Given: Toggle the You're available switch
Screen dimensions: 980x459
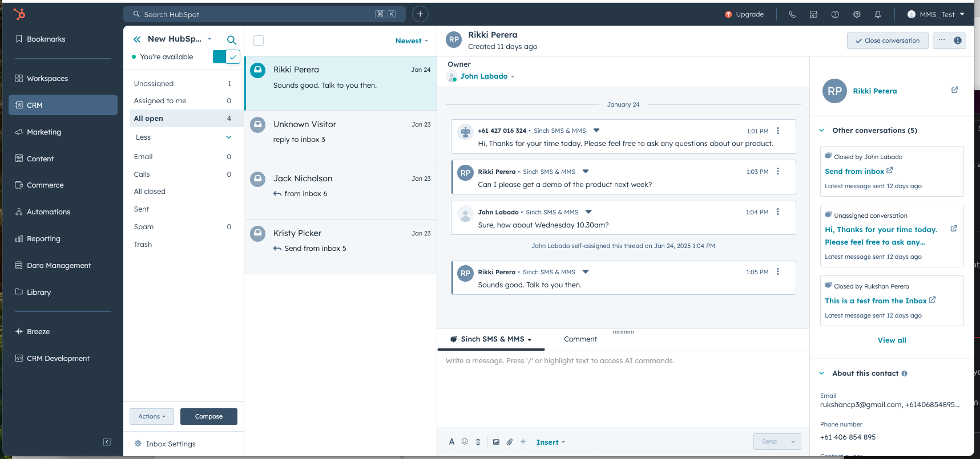Looking at the screenshot, I should pos(226,57).
